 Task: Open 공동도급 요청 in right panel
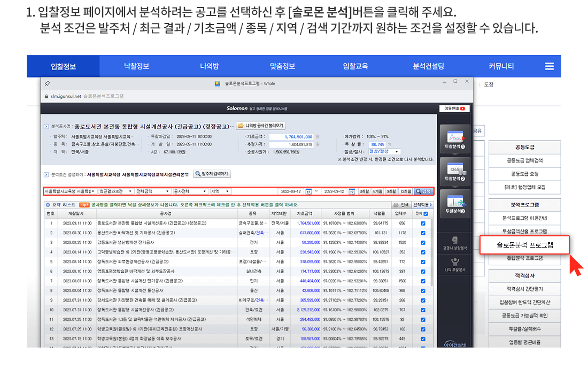click(x=524, y=174)
